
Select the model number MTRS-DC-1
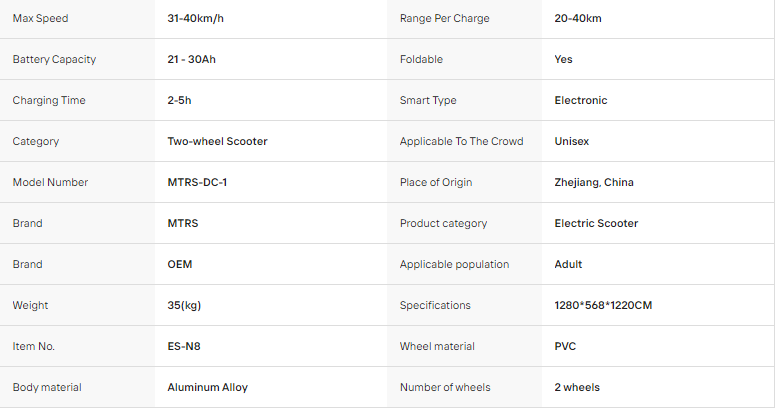(x=197, y=182)
